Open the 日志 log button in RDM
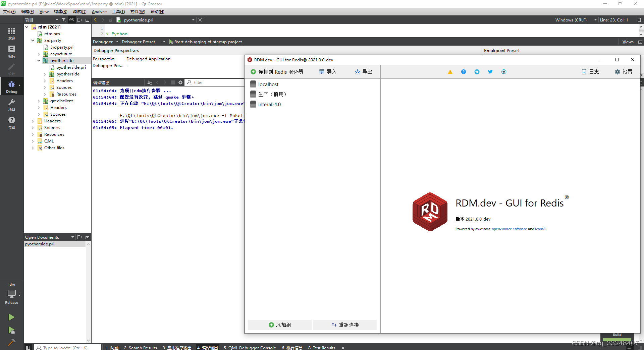Screen dimensions: 644x350 (590, 72)
